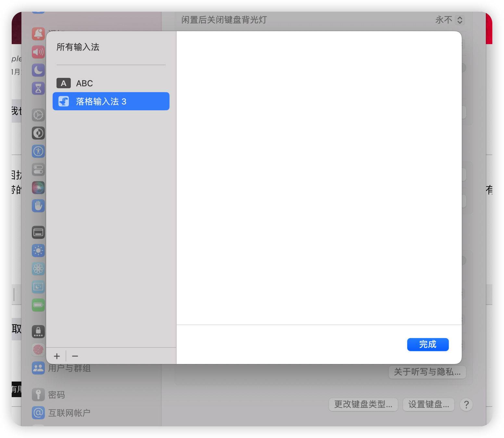Click the 完成 button

[428, 345]
